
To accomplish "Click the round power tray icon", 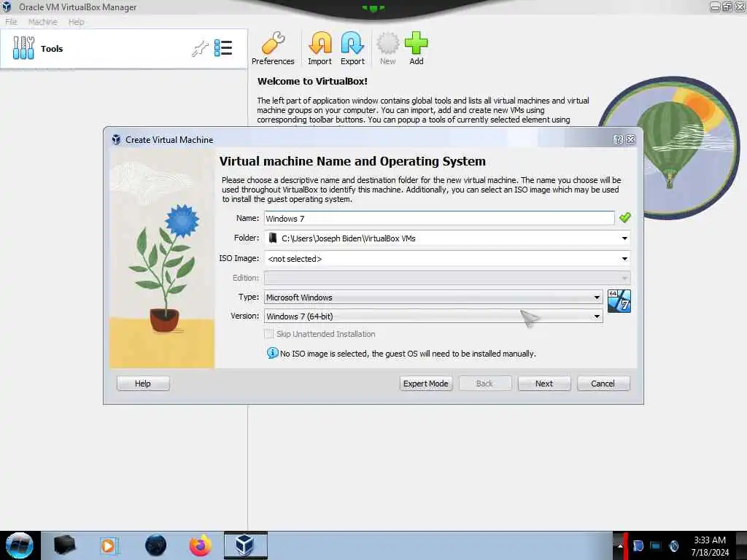I will coord(674,545).
